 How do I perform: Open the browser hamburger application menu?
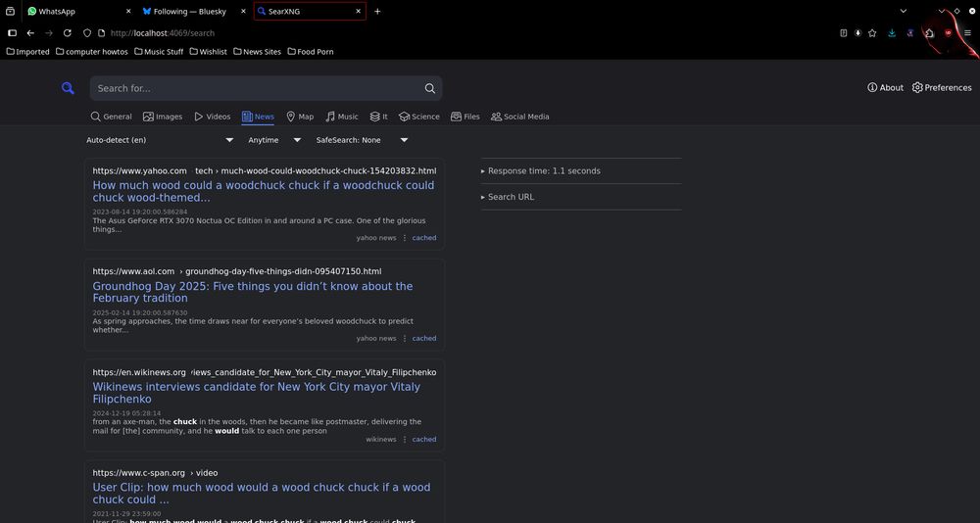click(967, 33)
